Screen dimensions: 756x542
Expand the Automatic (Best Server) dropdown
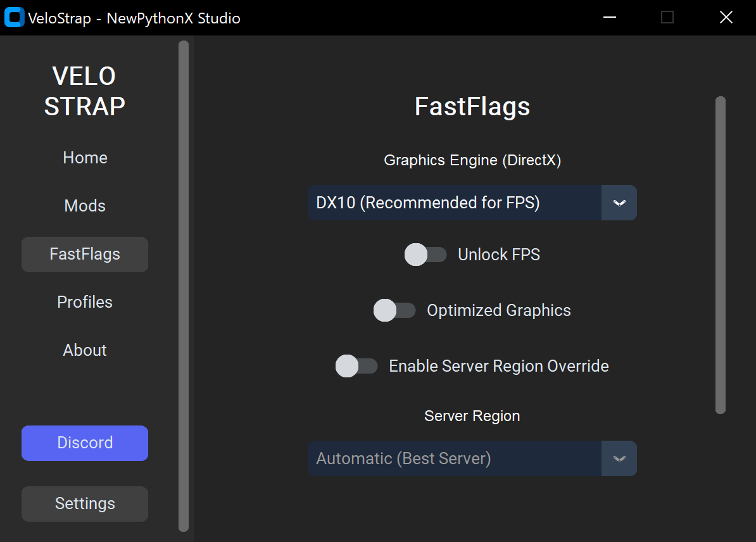pos(454,458)
